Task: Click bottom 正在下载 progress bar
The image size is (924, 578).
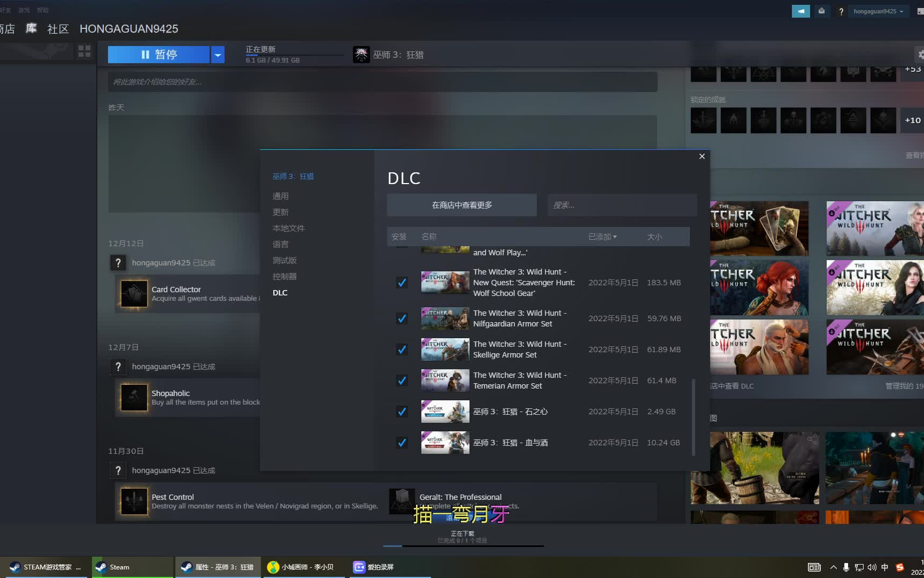Action: 464,546
